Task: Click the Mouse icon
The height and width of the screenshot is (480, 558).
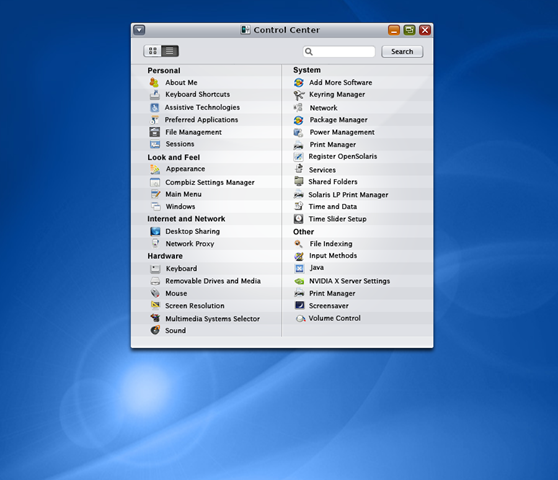Action: tap(155, 293)
